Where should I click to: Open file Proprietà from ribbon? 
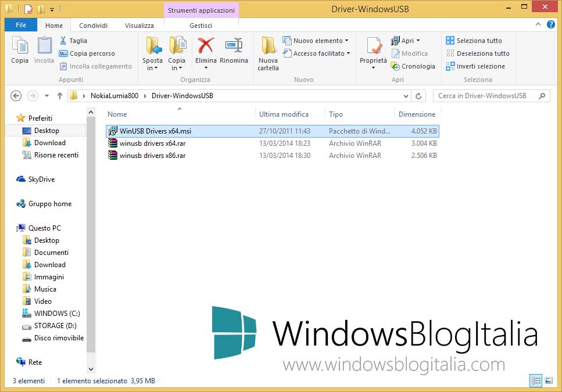click(x=373, y=53)
